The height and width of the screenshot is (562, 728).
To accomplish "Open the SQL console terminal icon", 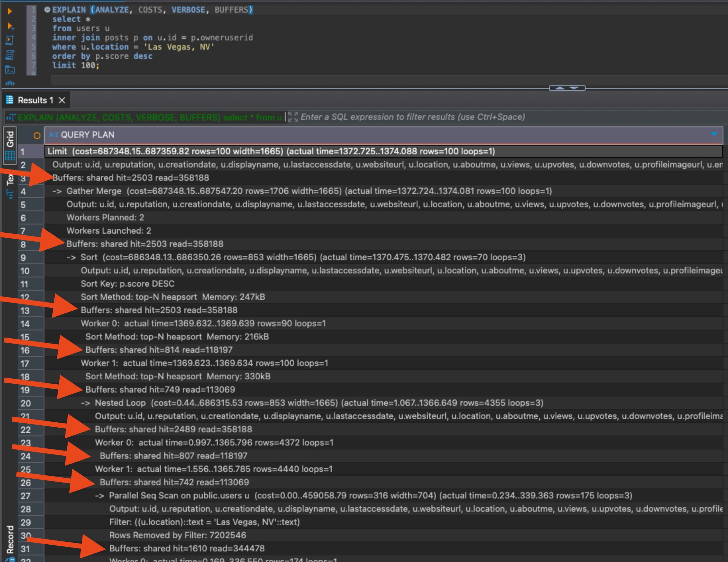I will pyautogui.click(x=10, y=70).
